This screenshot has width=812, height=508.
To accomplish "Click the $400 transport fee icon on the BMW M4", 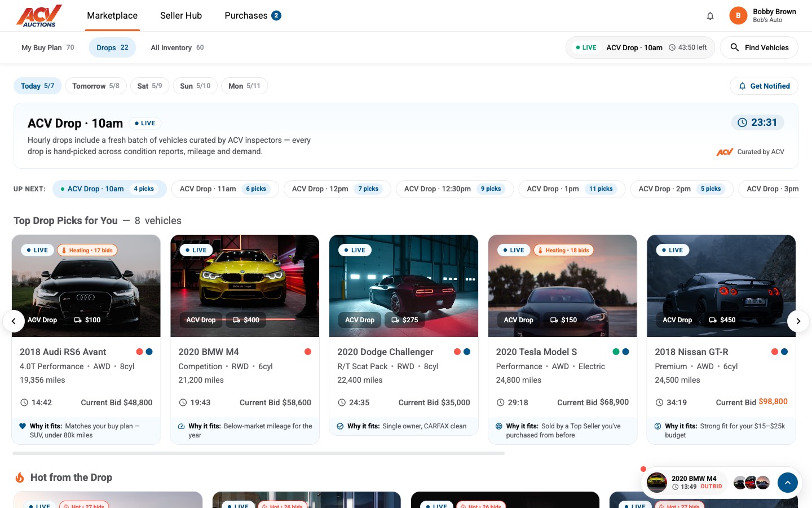I will click(236, 320).
